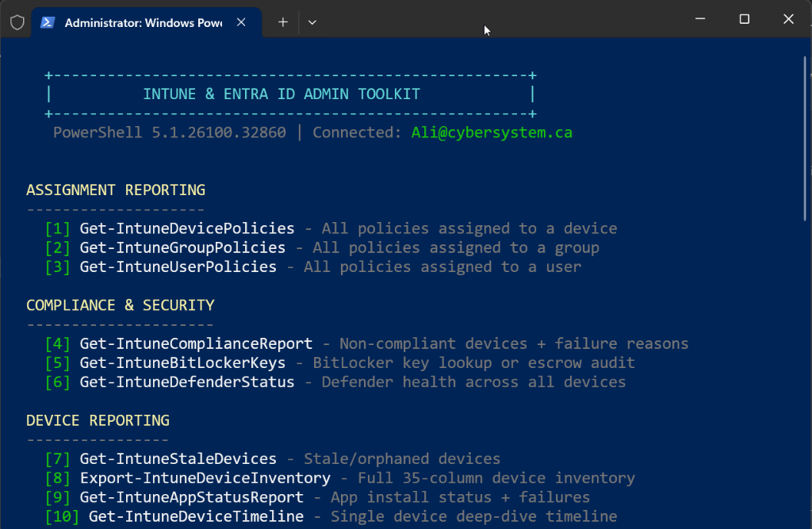Viewport: 812px width, 529px height.
Task: Minimize the terminal window
Action: 700,19
